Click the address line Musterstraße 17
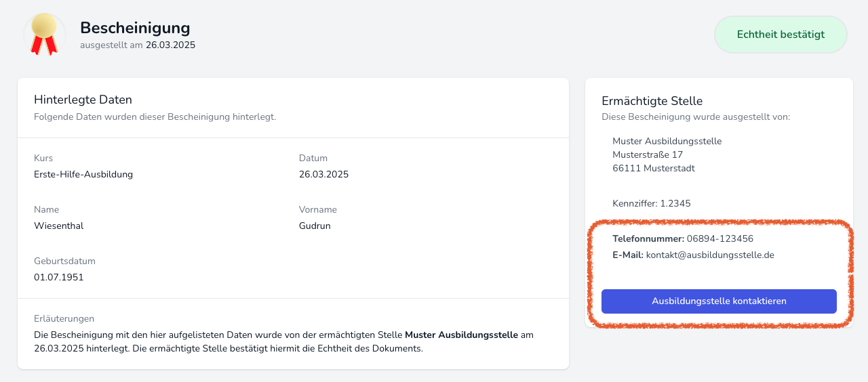The image size is (868, 382). point(648,155)
